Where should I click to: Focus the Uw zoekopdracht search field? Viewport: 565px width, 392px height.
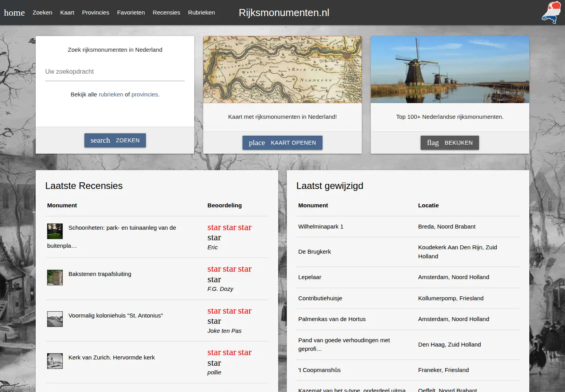click(115, 72)
